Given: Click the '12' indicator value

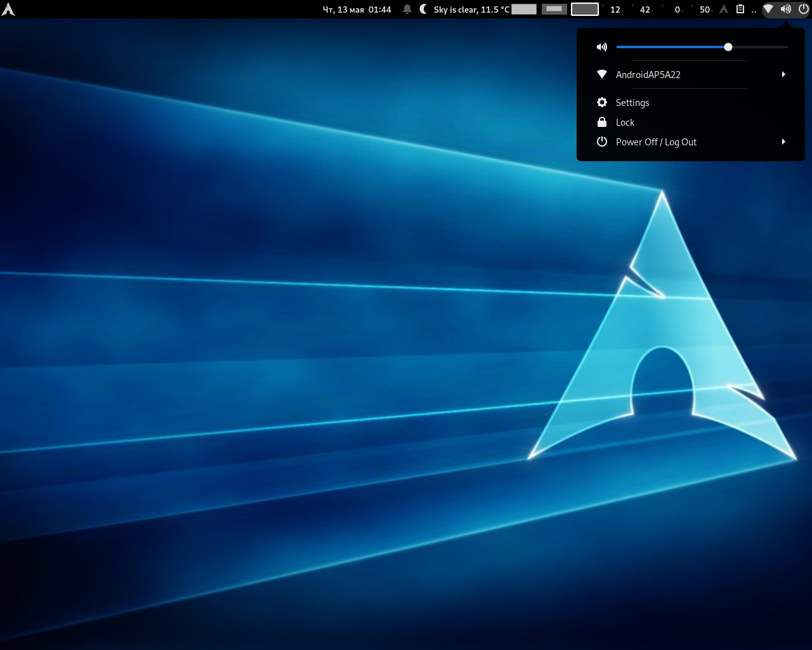Looking at the screenshot, I should click(615, 10).
